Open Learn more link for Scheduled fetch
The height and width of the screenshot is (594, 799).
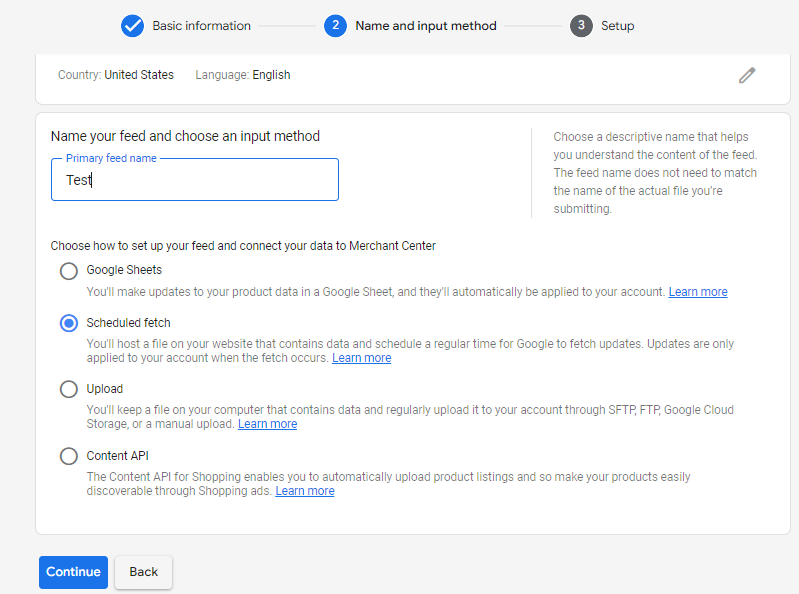coord(361,358)
